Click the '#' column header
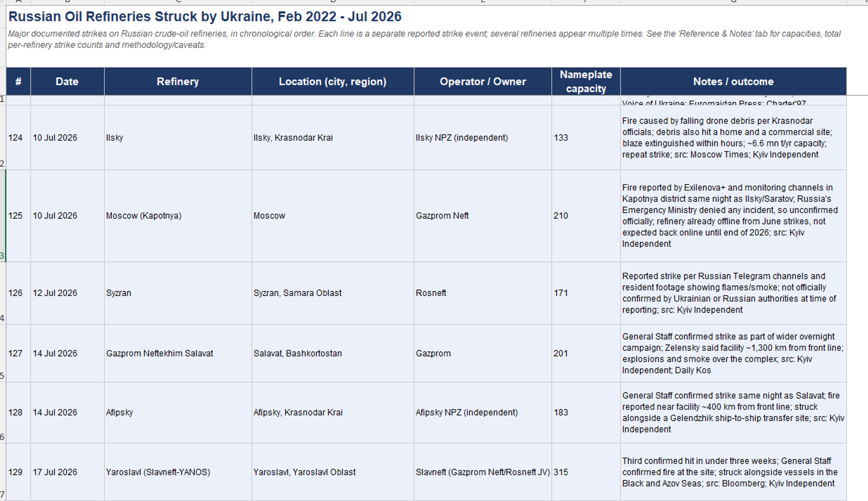Viewport: 868px width, 501px height. (18, 82)
